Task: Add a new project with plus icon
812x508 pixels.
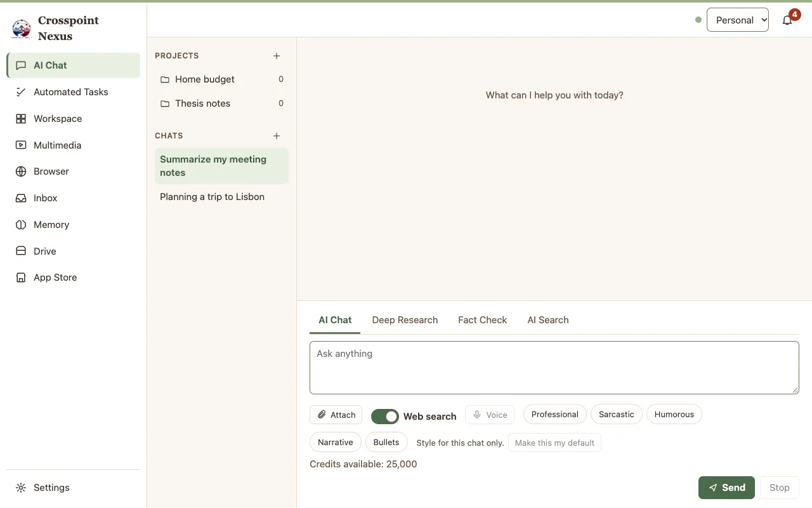Action: (277, 56)
